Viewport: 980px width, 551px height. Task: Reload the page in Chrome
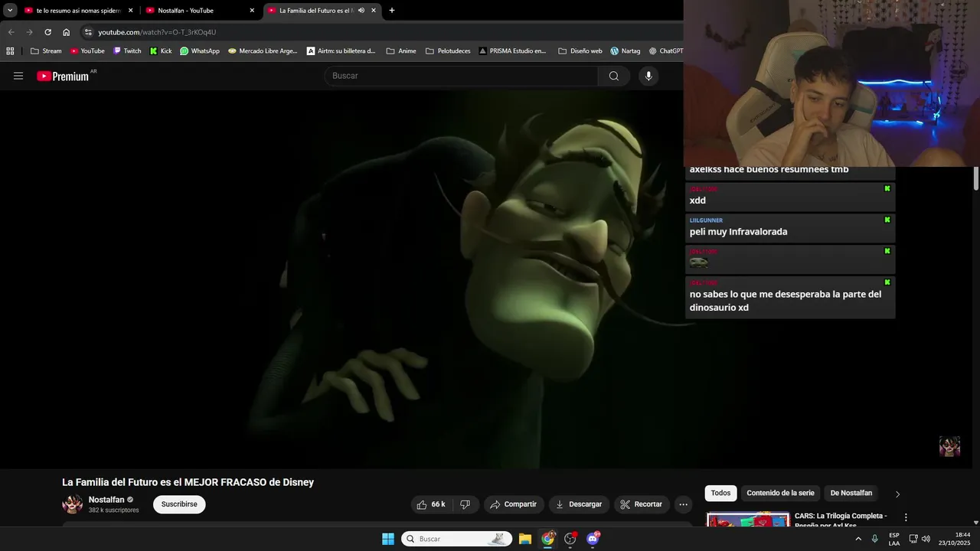(47, 32)
